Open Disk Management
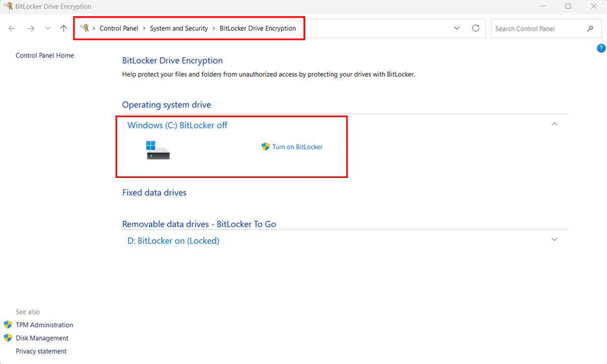The width and height of the screenshot is (607, 364). click(x=41, y=338)
